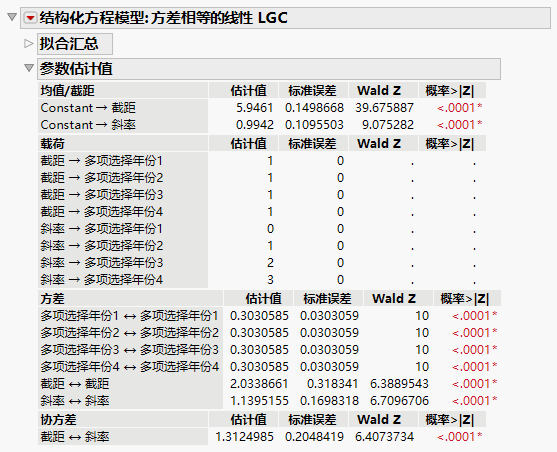Click the 载荷 table header
The height and width of the screenshot is (452, 557).
(x=123, y=144)
